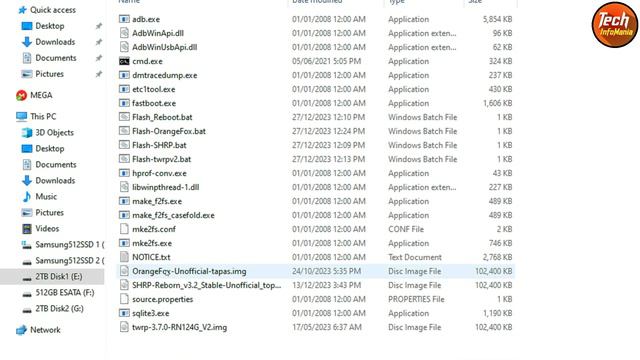640x360 pixels.
Task: Click the hprof-conv.exe icon
Action: pos(124,173)
